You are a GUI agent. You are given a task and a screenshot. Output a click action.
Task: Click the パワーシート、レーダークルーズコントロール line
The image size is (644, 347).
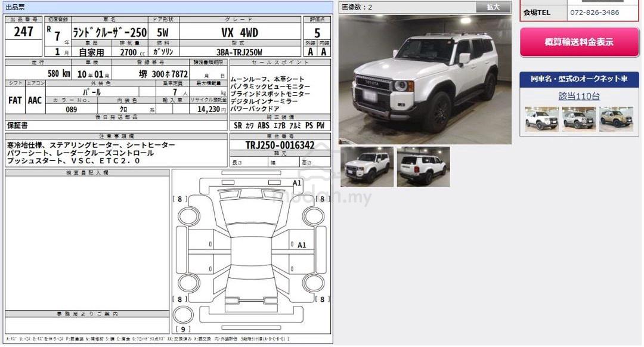tap(80, 153)
